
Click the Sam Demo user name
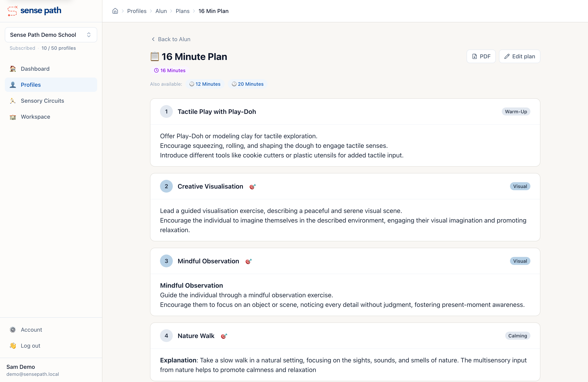click(21, 367)
